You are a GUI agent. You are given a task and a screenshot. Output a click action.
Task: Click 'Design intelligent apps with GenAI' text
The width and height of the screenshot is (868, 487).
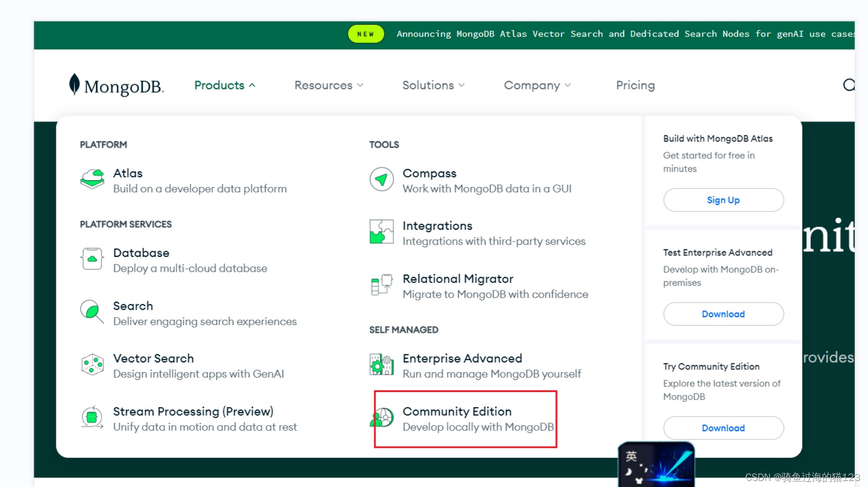199,374
